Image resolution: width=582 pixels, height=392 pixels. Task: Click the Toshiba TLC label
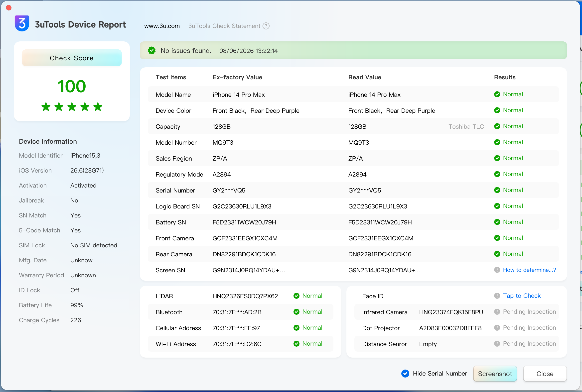tap(466, 126)
